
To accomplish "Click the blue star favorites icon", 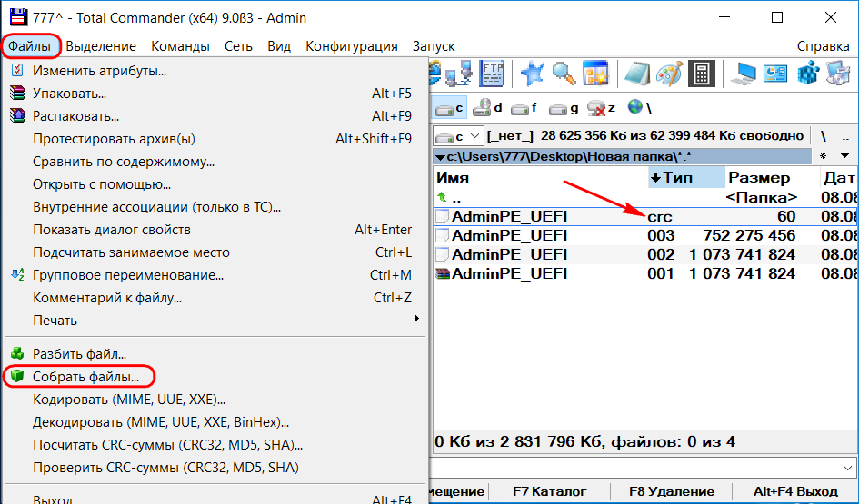I will [533, 74].
